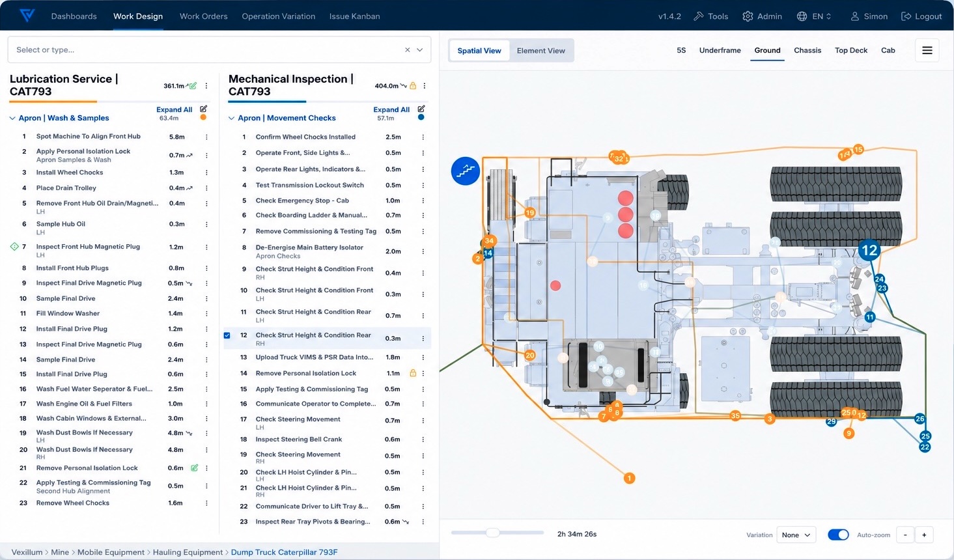Edit the Movement Checks section

(421, 109)
